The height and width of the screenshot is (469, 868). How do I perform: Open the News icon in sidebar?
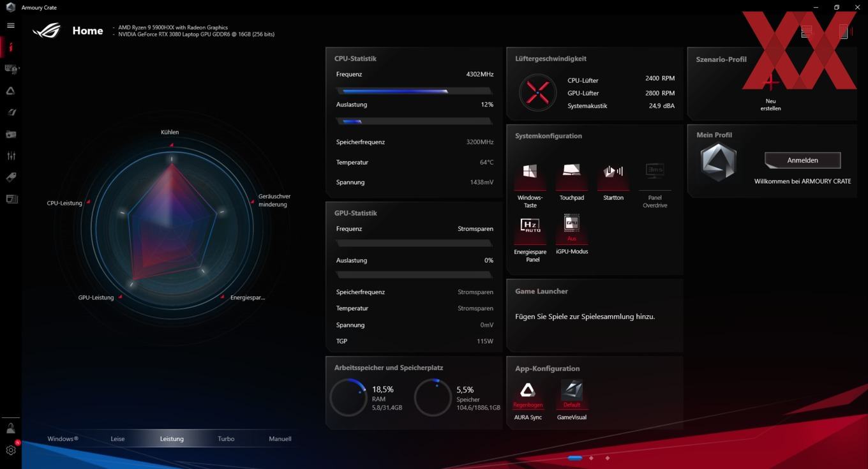[x=11, y=199]
